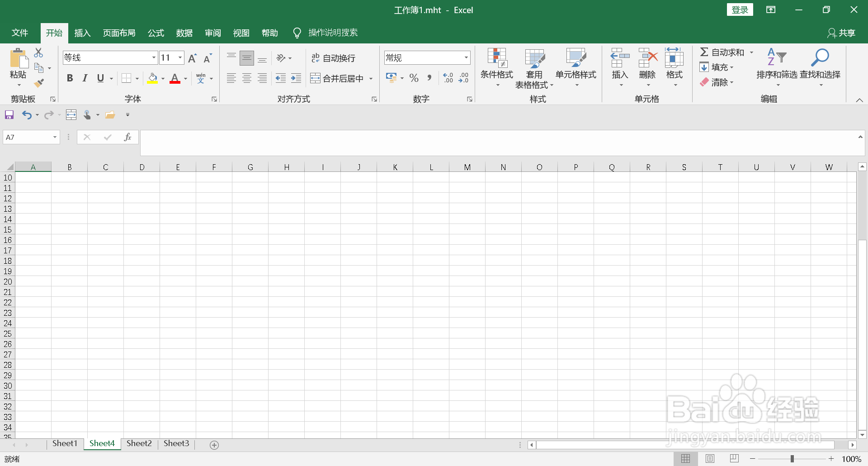Image resolution: width=868 pixels, height=466 pixels.
Task: Open Cell Styles (单元格样式)
Action: pos(576,67)
